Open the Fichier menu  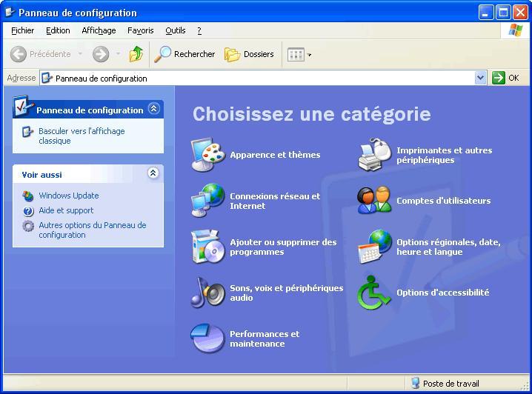click(x=23, y=30)
